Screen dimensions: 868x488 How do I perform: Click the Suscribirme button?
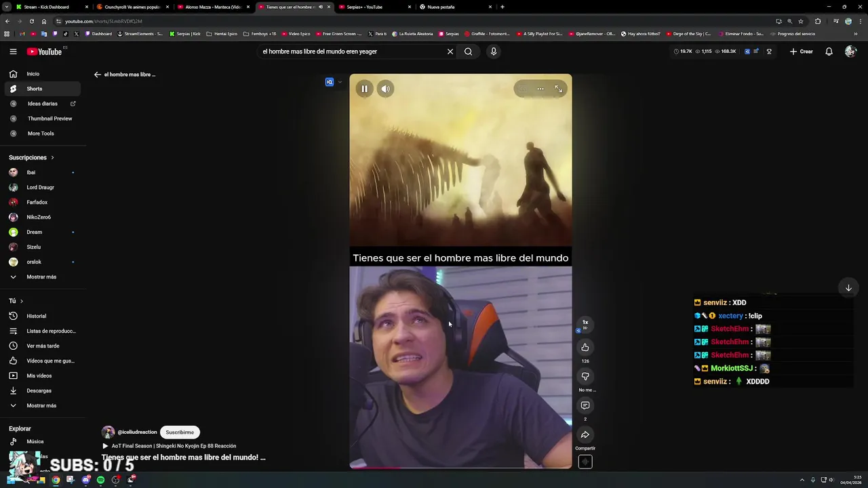180,432
